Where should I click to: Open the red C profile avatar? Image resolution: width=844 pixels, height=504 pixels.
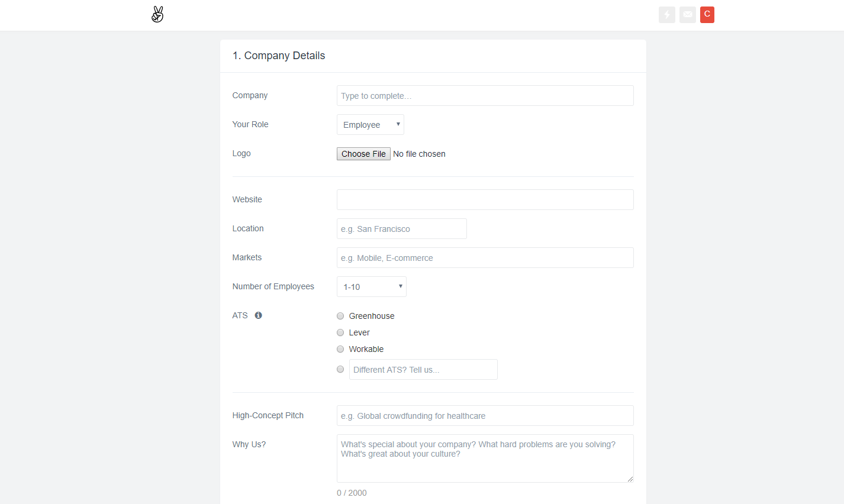[707, 15]
